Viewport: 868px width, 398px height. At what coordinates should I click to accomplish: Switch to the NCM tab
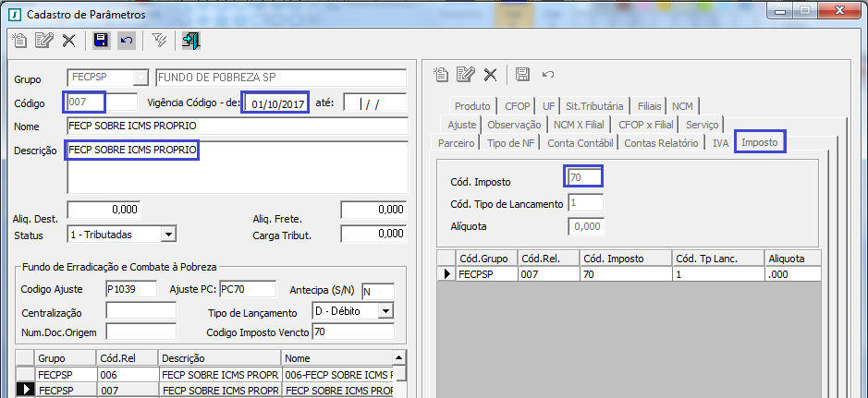pos(682,106)
